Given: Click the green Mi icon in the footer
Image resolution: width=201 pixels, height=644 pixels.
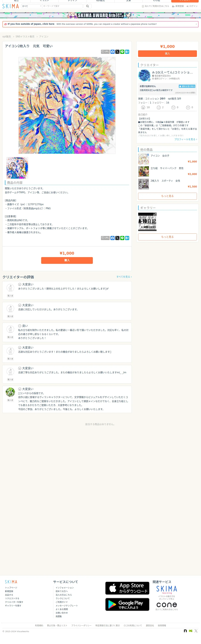Looking at the screenshot, I should [191, 631].
